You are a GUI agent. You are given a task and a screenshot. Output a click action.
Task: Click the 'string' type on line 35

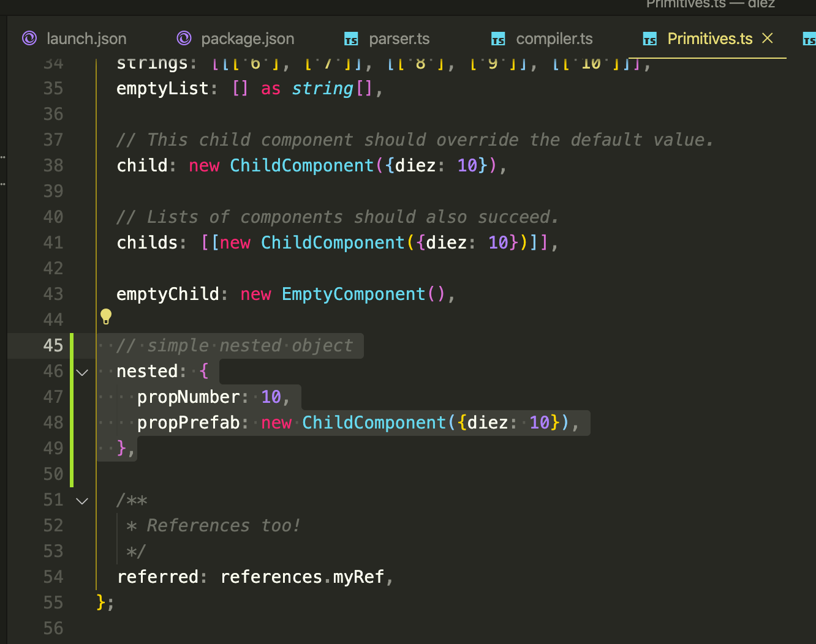point(322,89)
